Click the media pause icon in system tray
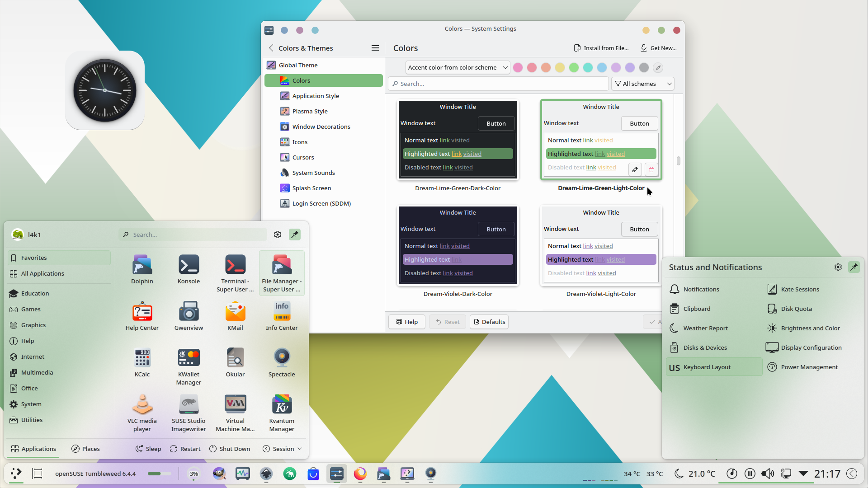Screen dimensions: 868x488 pyautogui.click(x=750, y=474)
